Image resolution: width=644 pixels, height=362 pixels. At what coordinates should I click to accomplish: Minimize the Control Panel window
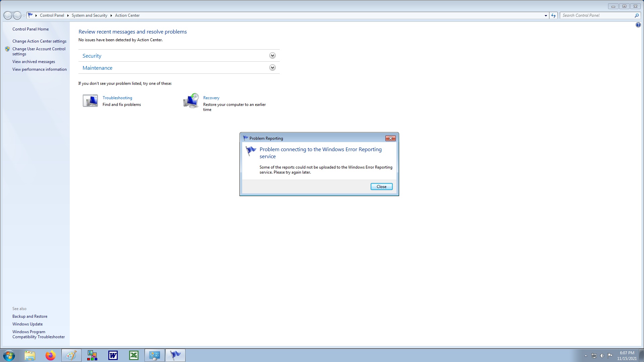pos(613,6)
